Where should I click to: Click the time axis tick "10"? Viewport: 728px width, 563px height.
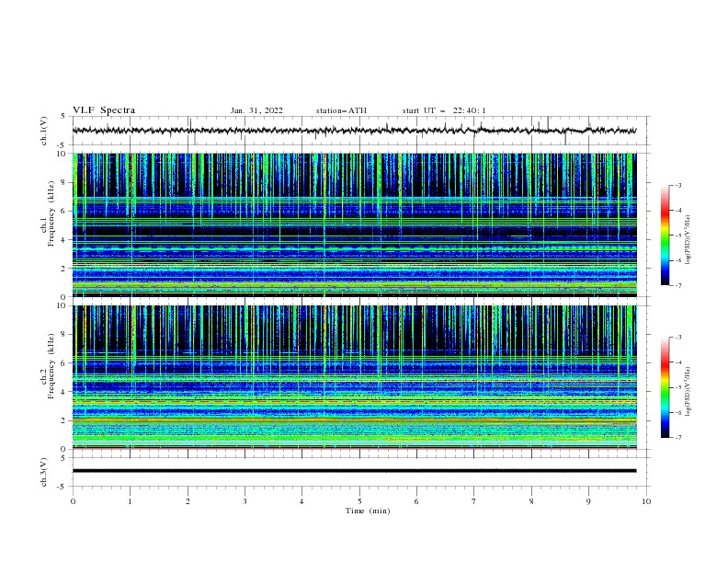coord(646,501)
